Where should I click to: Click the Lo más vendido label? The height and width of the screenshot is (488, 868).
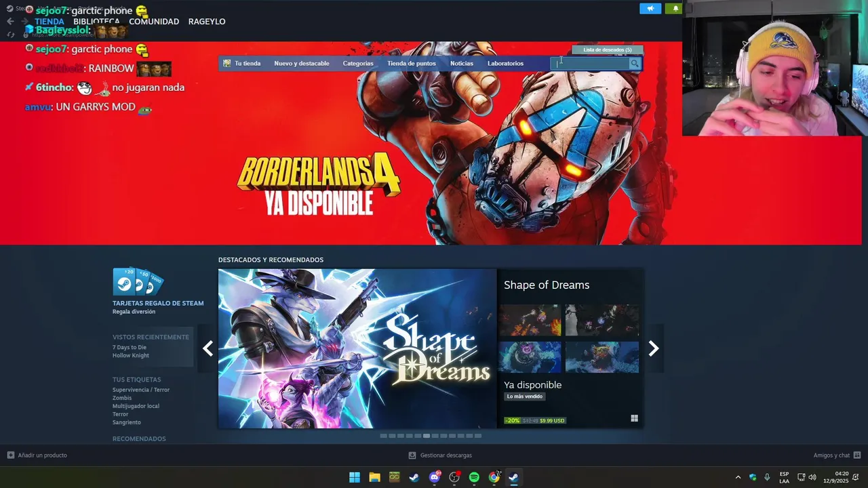[x=525, y=396]
